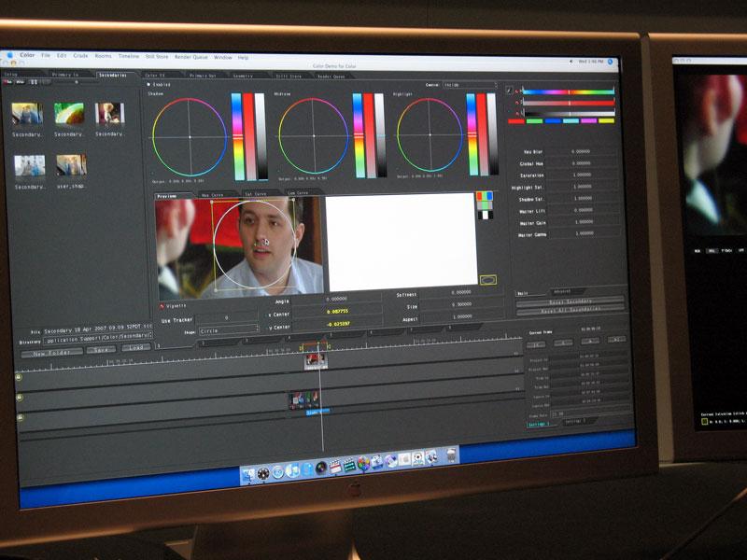Select the third Secondary thumbnail in top row
Viewport: 747px width, 560px height.
point(109,113)
